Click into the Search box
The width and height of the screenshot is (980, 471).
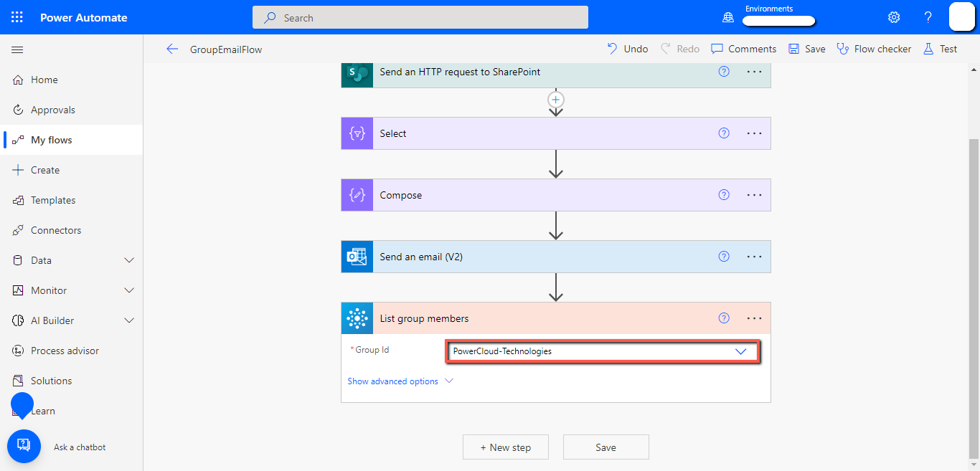[x=420, y=17]
